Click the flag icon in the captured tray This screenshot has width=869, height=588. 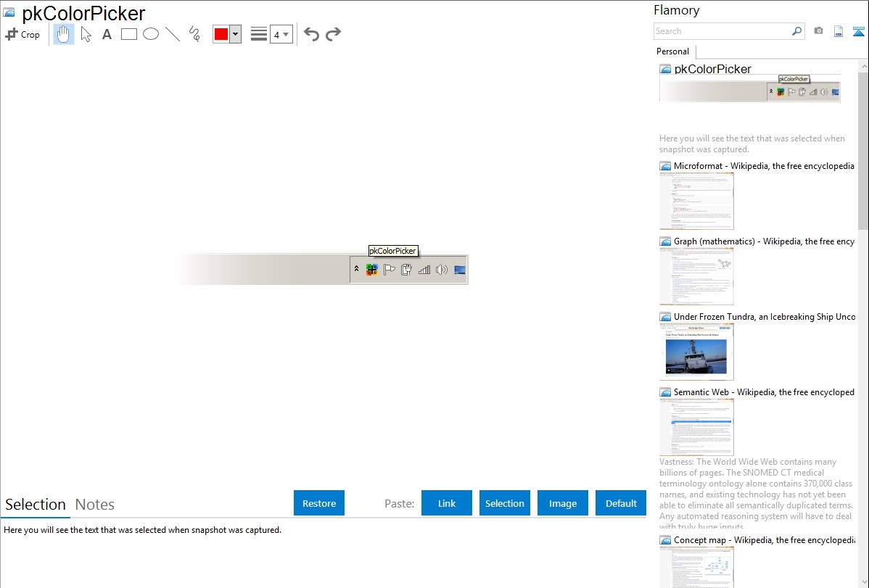(x=389, y=270)
